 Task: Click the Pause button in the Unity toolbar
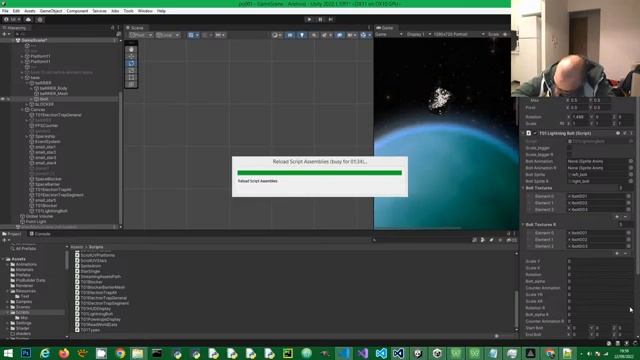[x=320, y=19]
